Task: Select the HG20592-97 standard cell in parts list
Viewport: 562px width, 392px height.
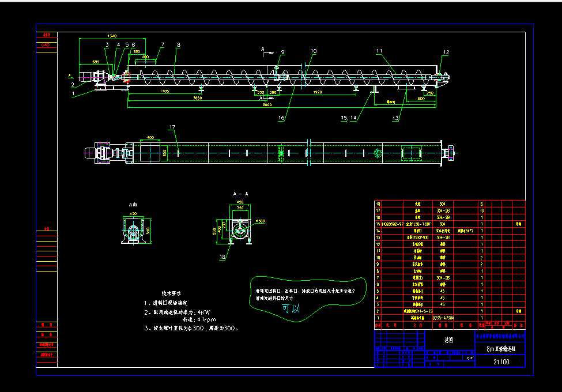Action: (x=393, y=224)
